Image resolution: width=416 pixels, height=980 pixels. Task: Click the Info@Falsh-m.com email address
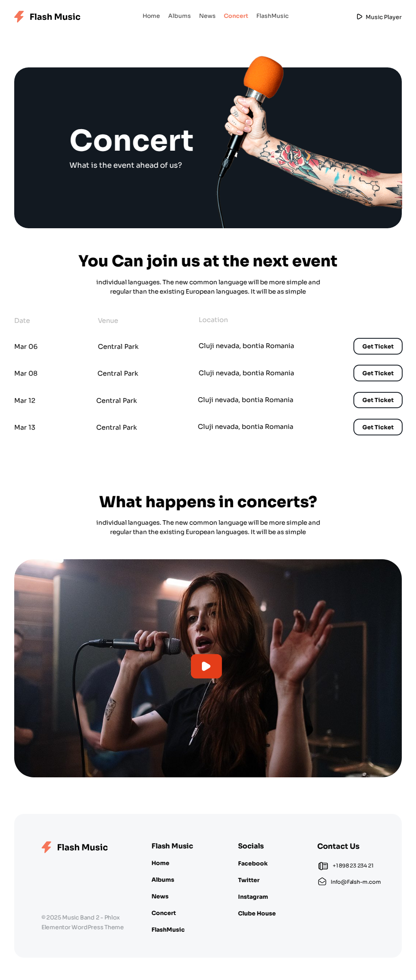pos(355,882)
